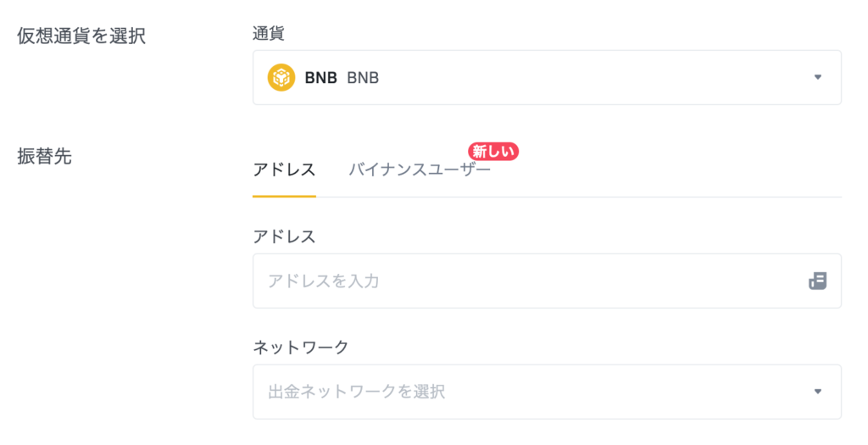868x445 pixels.
Task: Open the BNB currency selector box
Action: click(547, 77)
